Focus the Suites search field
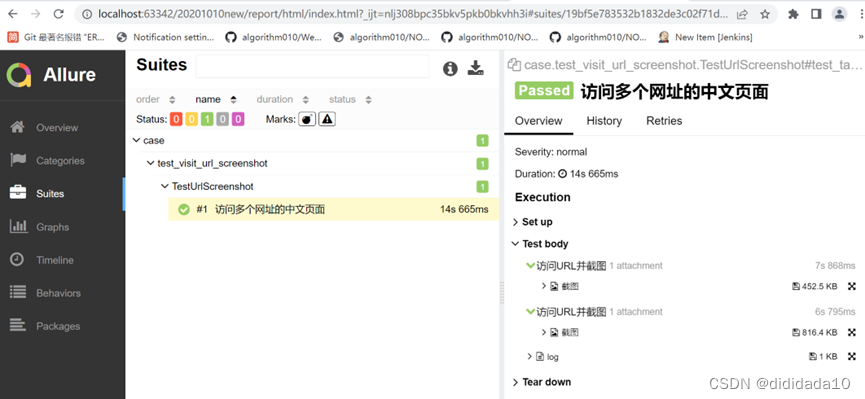The image size is (865, 399). point(312,66)
